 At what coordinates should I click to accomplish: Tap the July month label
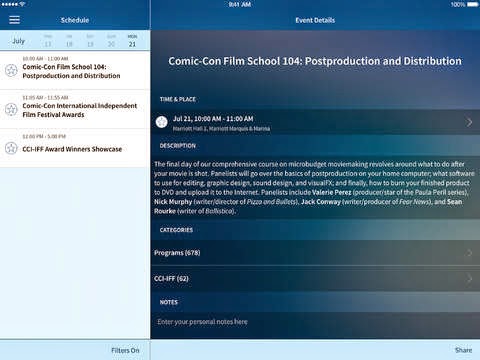pos(18,41)
